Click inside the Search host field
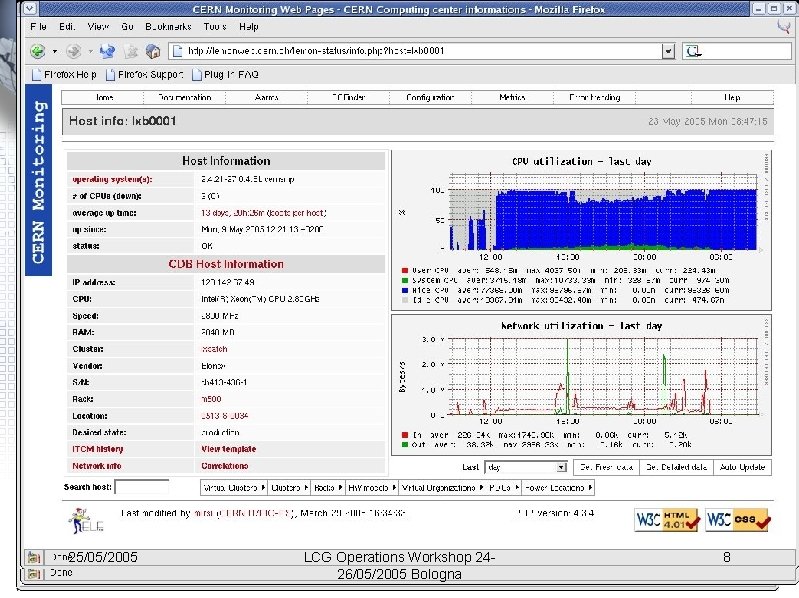The height and width of the screenshot is (598, 799). [x=142, y=487]
